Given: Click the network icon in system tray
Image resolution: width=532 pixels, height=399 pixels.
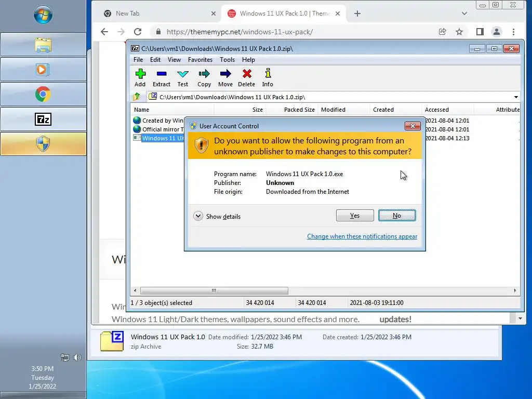Looking at the screenshot, I should (x=65, y=357).
